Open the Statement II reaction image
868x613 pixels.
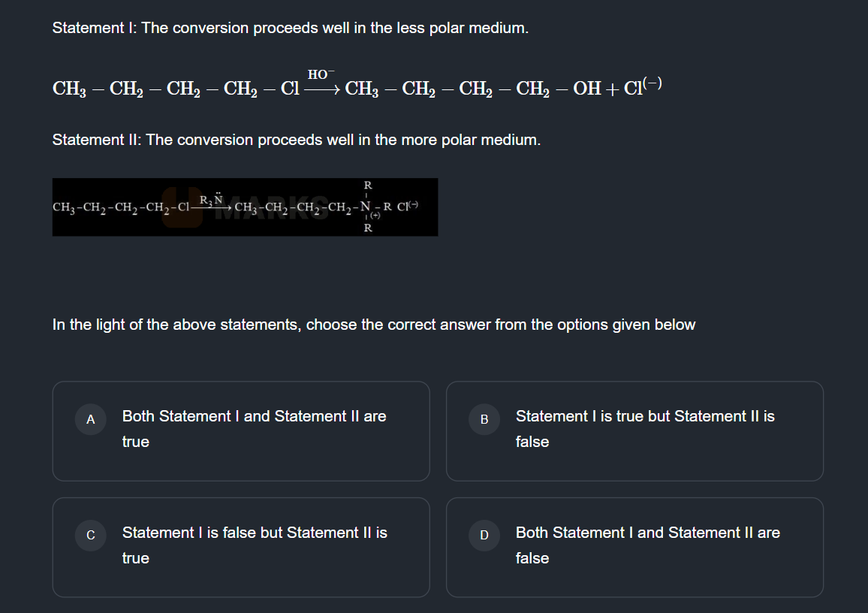pyautogui.click(x=245, y=207)
